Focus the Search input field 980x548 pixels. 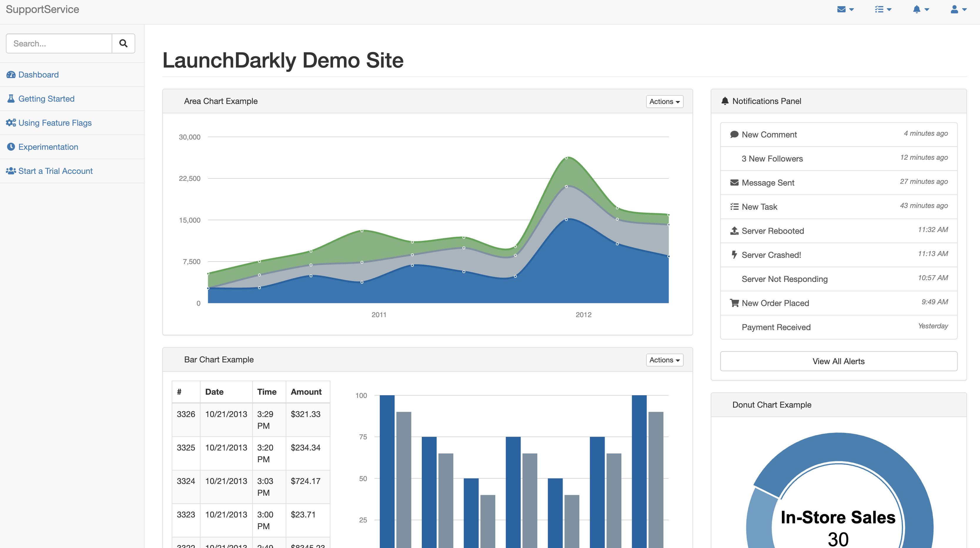coord(59,43)
